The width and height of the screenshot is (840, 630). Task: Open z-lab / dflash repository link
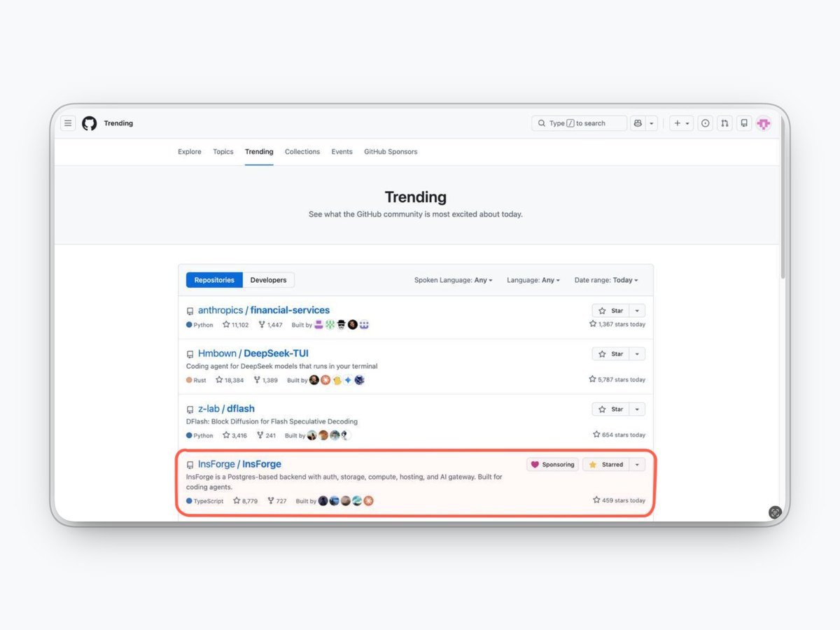226,409
